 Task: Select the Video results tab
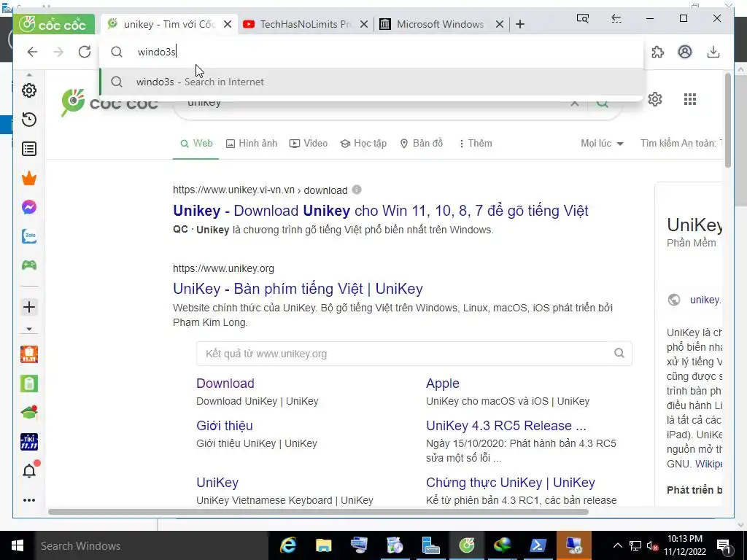point(309,144)
